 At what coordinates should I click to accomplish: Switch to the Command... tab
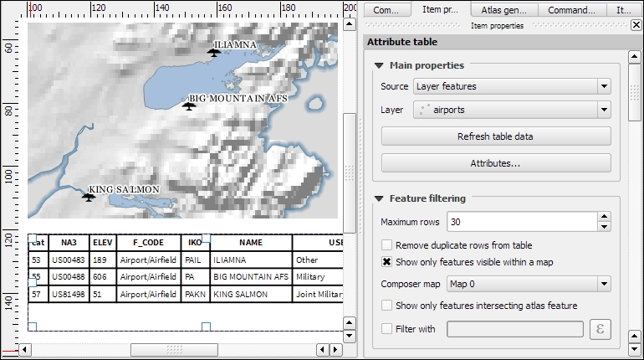[x=572, y=10]
